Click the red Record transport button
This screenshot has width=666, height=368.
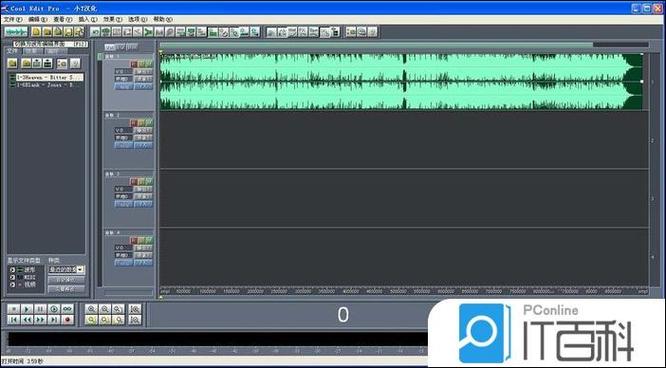point(67,320)
